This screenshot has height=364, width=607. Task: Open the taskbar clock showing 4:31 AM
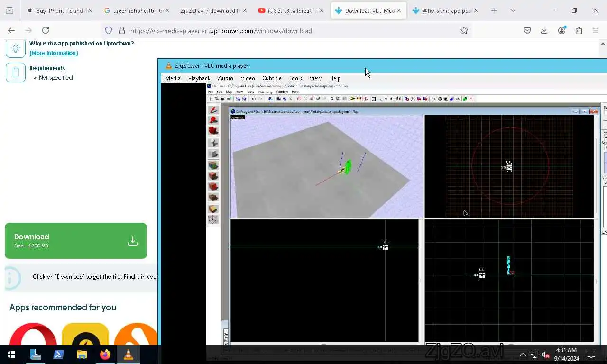(x=566, y=355)
